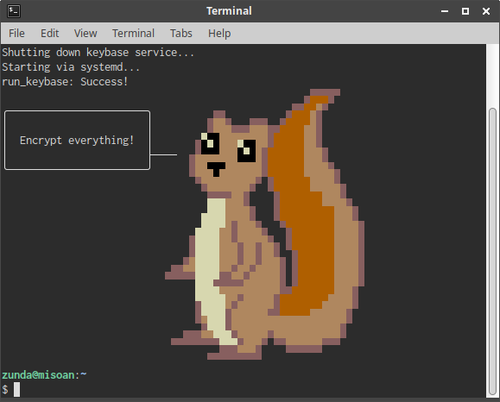Open the Terminal menu
This screenshot has height=402, width=500.
133,33
